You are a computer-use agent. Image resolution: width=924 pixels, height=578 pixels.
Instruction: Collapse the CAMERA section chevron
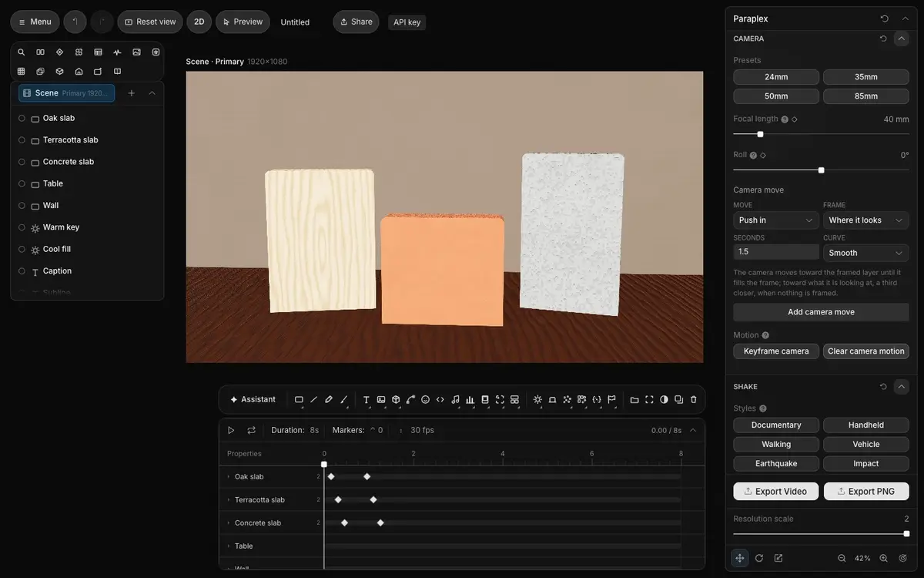click(902, 38)
